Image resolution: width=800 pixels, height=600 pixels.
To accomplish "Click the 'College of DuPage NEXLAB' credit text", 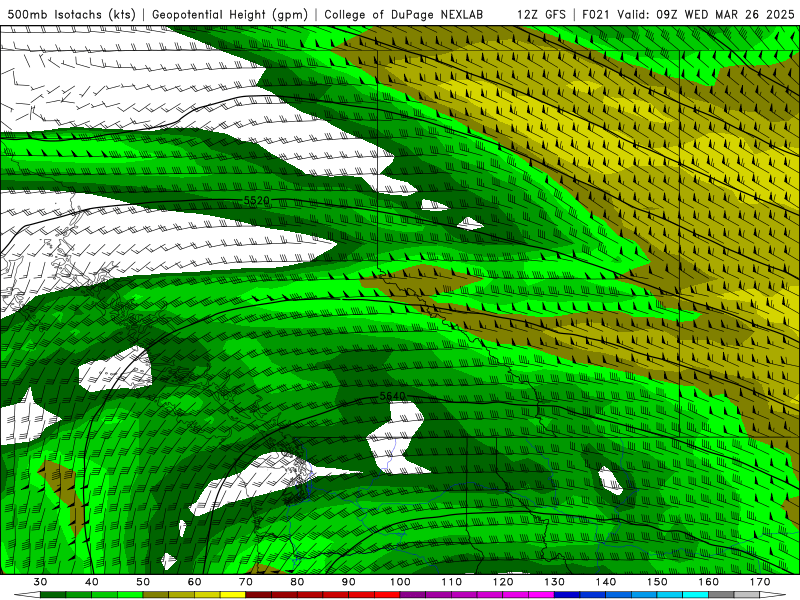I will [x=403, y=15].
